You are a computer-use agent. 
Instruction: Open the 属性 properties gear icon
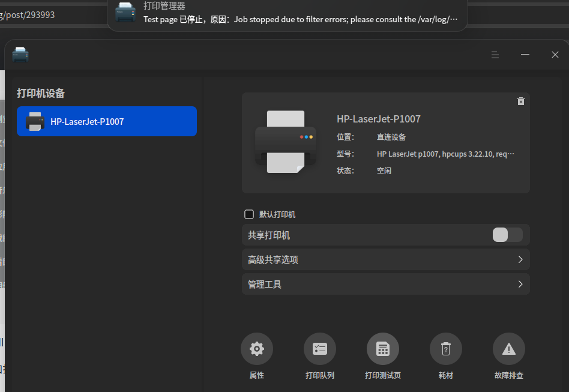[x=256, y=349]
